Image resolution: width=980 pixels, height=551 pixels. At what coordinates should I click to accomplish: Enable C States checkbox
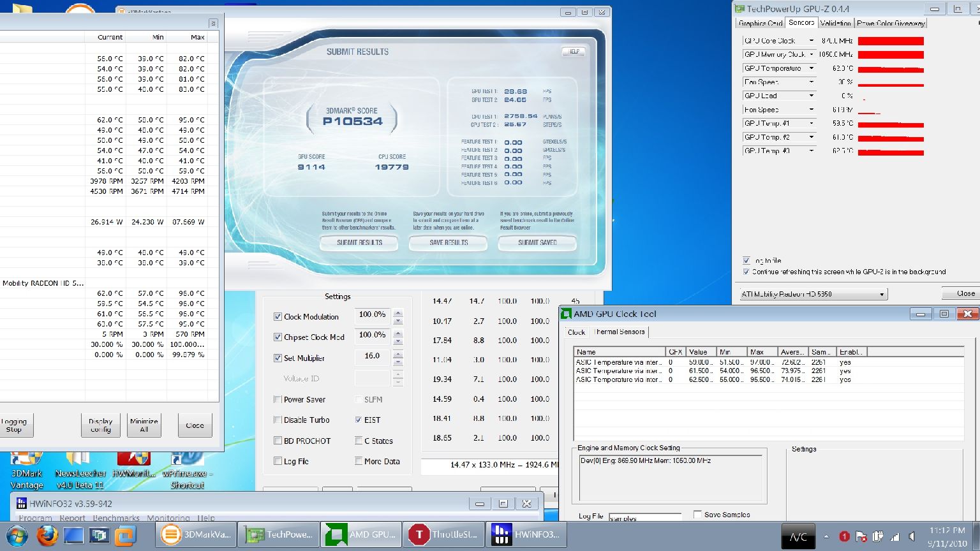359,441
